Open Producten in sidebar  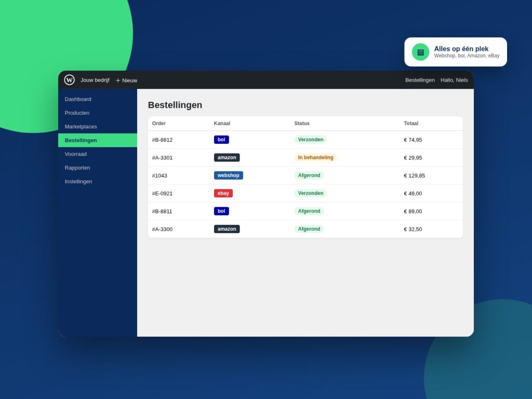(x=98, y=113)
